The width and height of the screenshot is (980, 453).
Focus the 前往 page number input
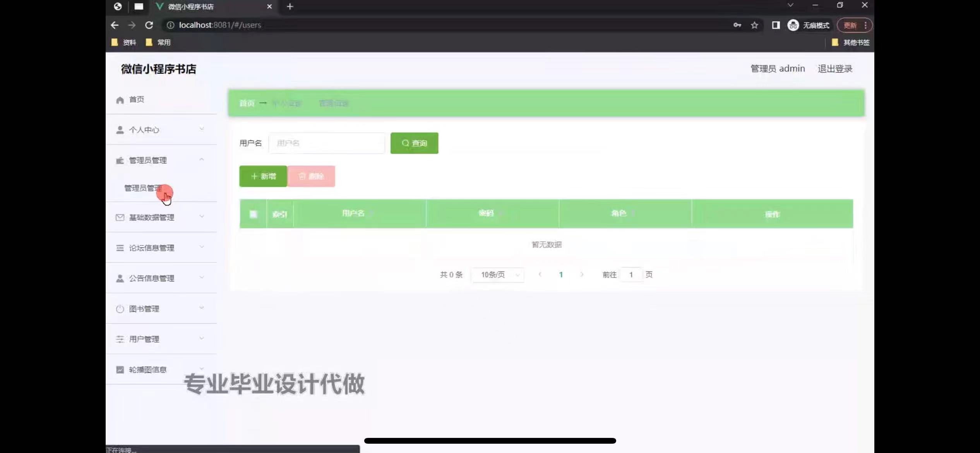tap(631, 275)
